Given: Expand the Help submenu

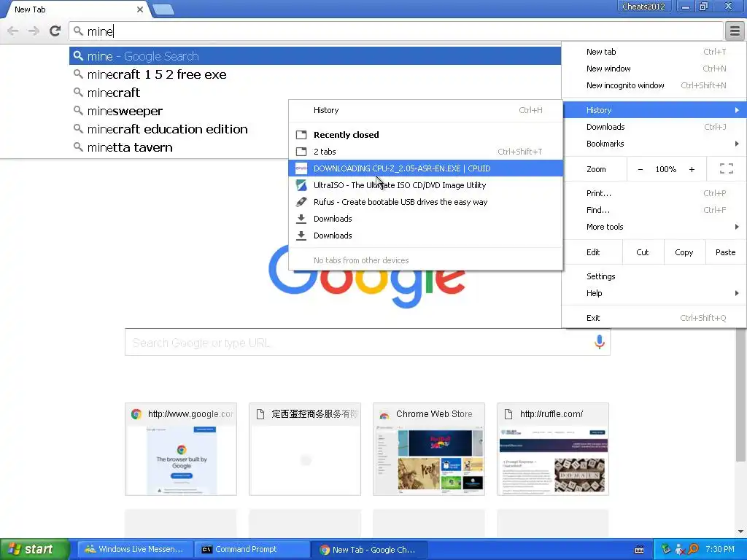Looking at the screenshot, I should (x=654, y=293).
